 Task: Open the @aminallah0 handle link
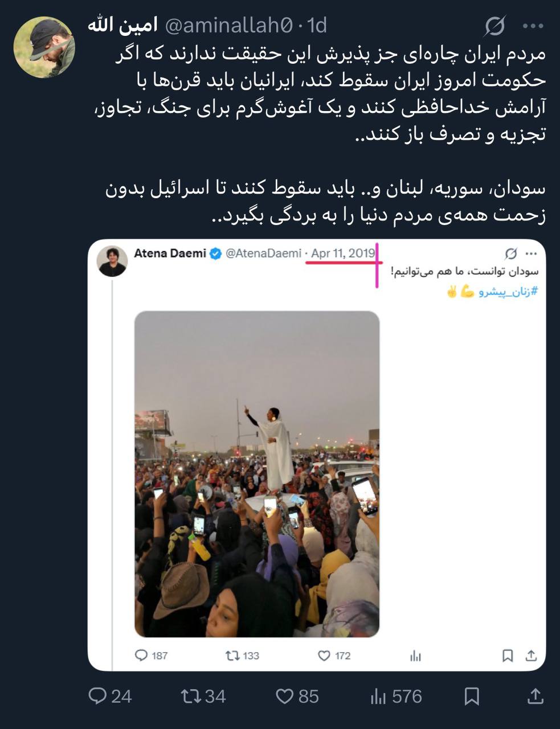(x=229, y=26)
